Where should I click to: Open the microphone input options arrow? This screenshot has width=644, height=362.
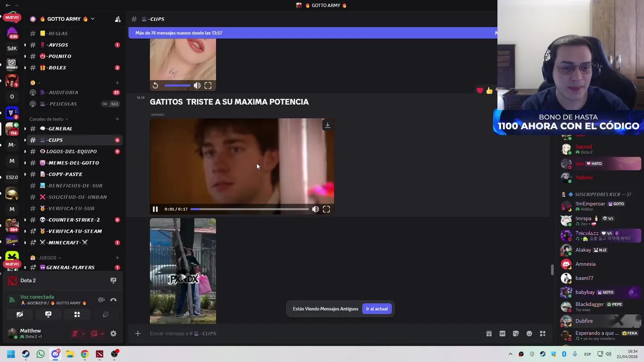coord(84,333)
